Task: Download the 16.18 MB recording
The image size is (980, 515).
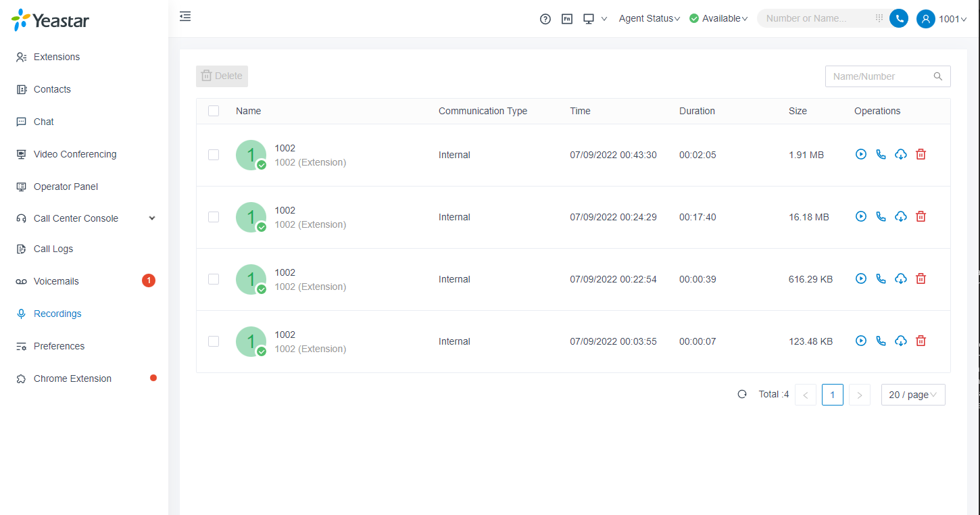Action: point(900,217)
